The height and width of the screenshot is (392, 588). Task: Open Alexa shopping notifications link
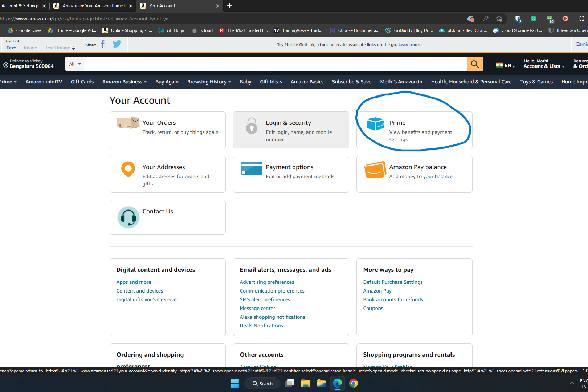point(272,317)
